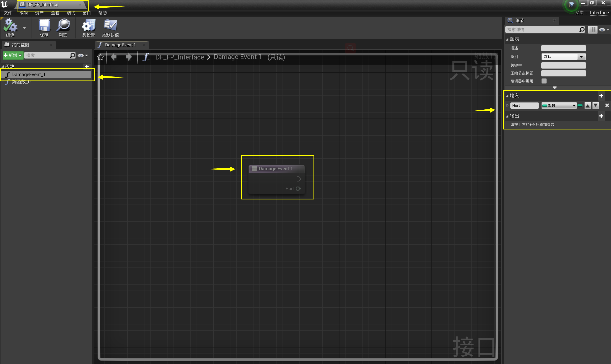Click the bookmark star icon
Screen dimensions: 611x364
[x=100, y=57]
